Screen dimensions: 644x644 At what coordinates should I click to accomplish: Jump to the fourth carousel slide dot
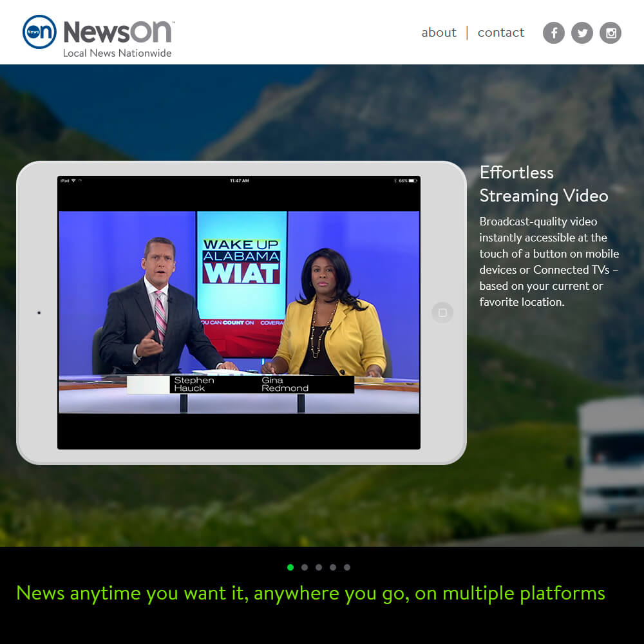tap(333, 567)
